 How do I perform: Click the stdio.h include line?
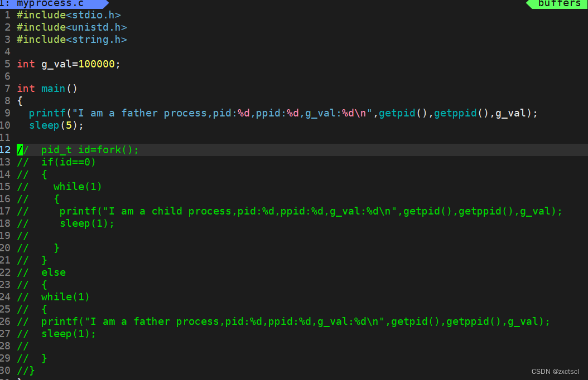69,15
